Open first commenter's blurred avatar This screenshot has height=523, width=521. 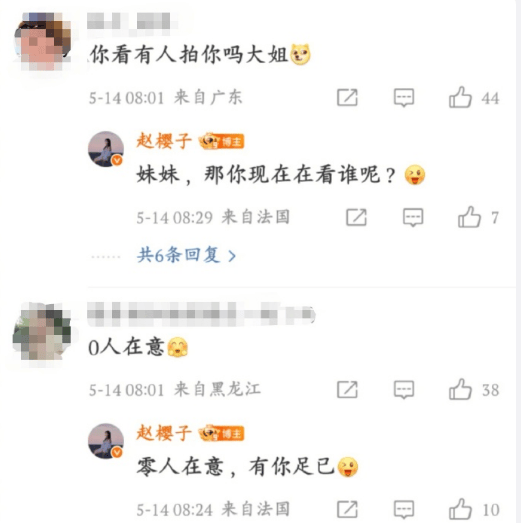click(43, 41)
